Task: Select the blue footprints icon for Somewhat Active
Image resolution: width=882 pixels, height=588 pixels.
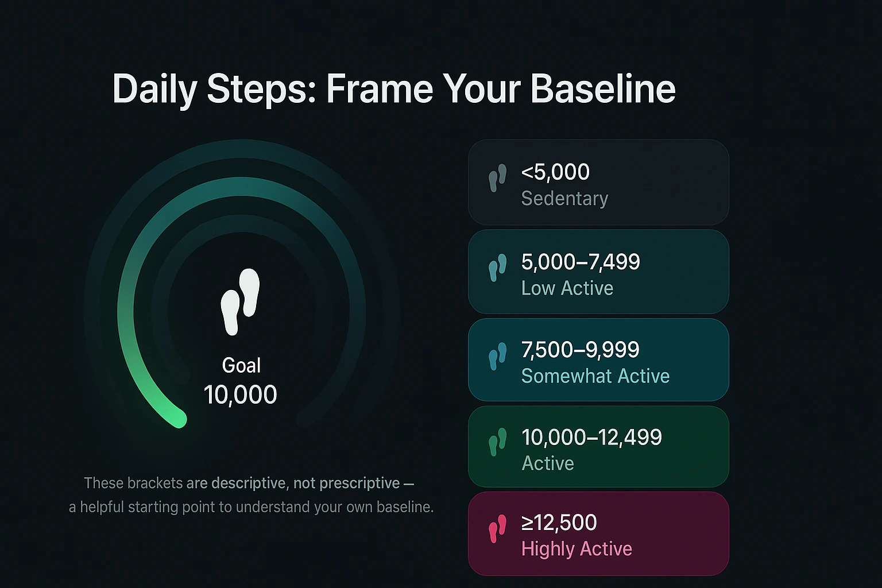Action: coord(497,355)
